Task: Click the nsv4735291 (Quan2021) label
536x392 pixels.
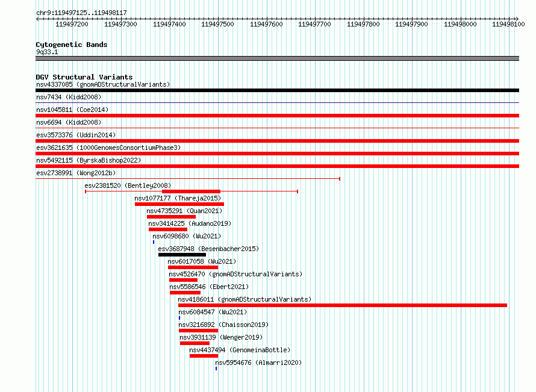Action: pyautogui.click(x=184, y=211)
